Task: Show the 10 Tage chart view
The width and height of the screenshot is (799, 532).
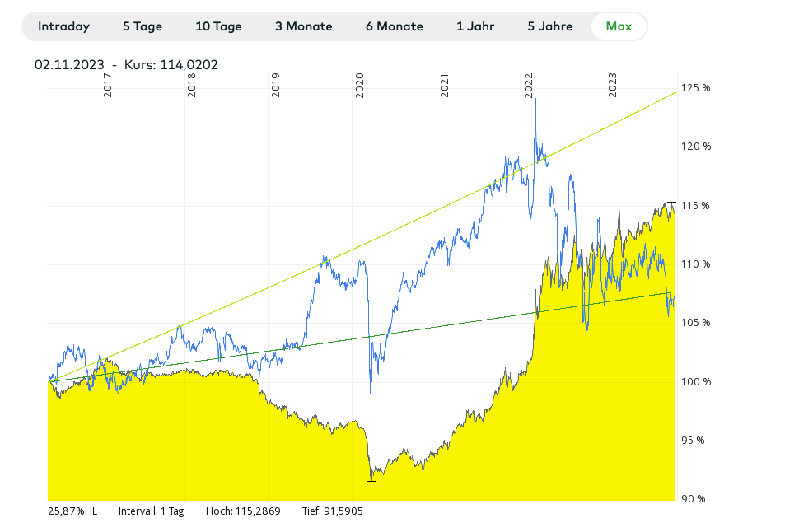Action: coord(218,26)
